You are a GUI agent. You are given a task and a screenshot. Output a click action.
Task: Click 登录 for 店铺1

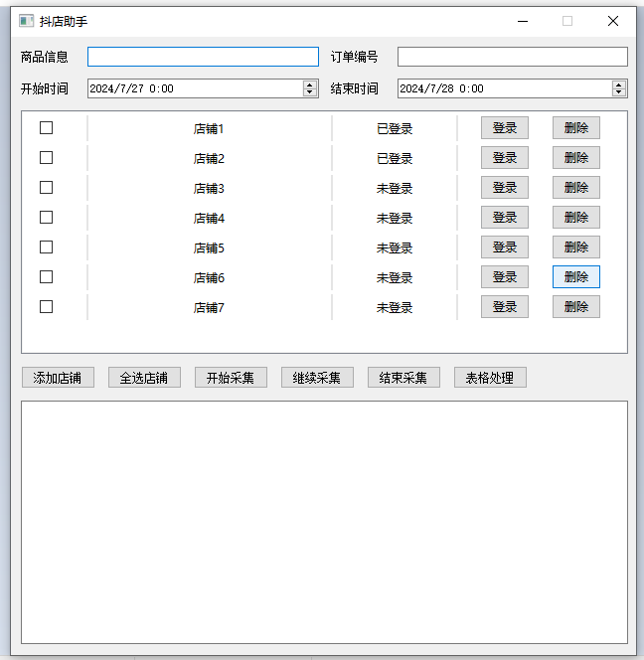click(x=504, y=128)
